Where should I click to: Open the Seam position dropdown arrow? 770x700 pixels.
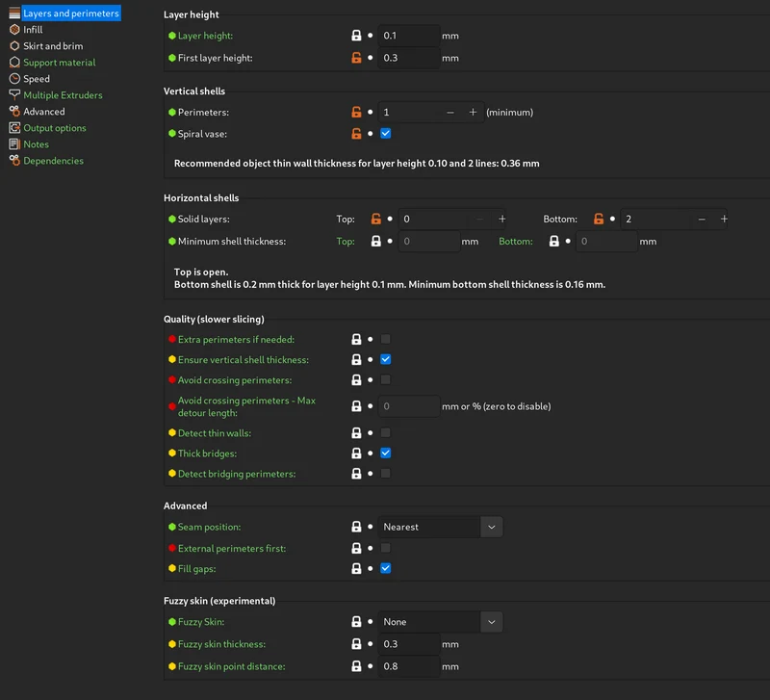click(492, 527)
